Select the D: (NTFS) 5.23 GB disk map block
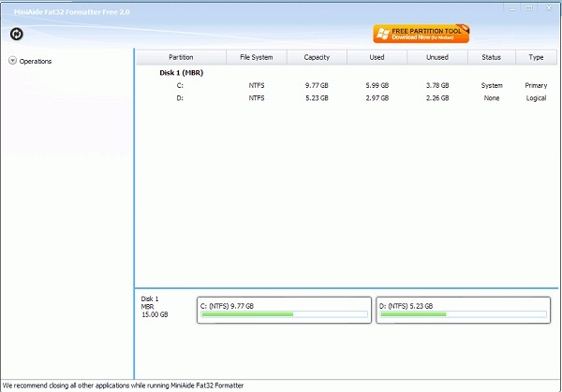Image resolution: width=562 pixels, height=392 pixels. click(x=463, y=310)
